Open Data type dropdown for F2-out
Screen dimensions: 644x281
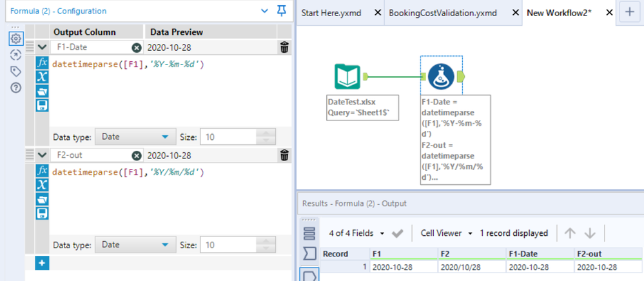pos(135,245)
